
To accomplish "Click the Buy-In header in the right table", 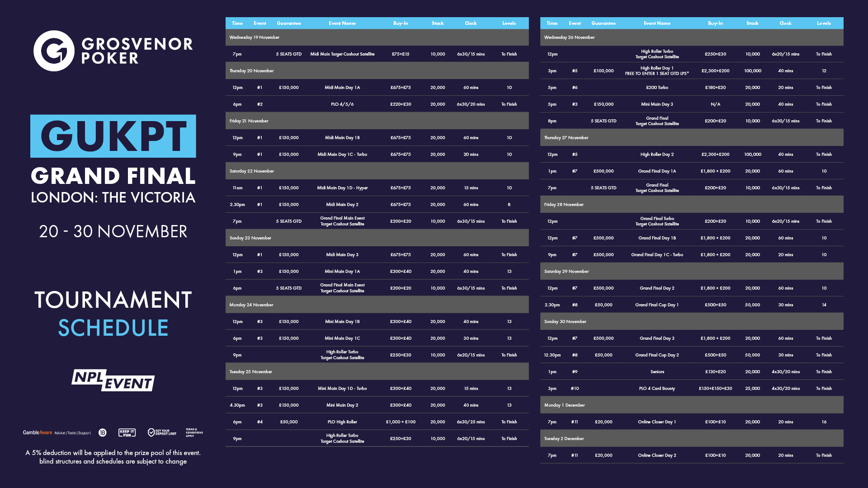I will pyautogui.click(x=715, y=23).
